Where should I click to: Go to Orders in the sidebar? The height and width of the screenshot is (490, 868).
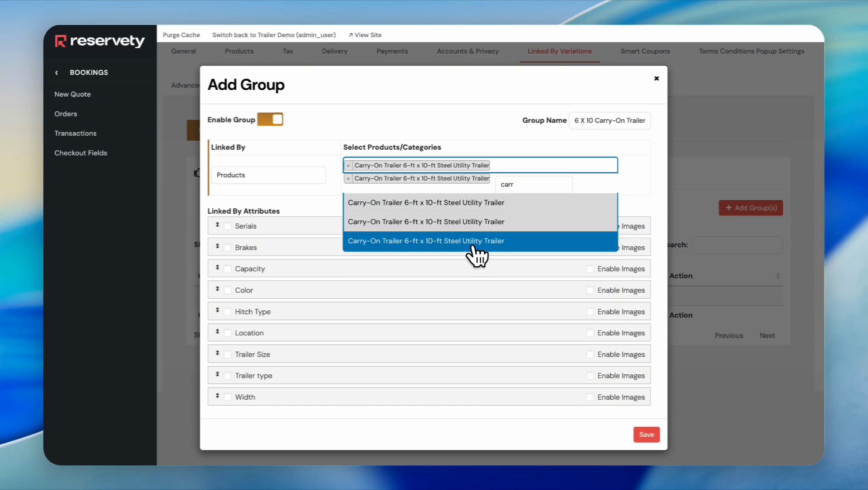click(66, 114)
